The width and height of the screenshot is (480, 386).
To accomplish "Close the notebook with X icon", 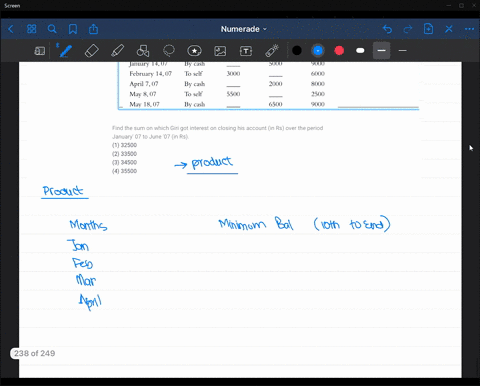I will click(x=449, y=29).
